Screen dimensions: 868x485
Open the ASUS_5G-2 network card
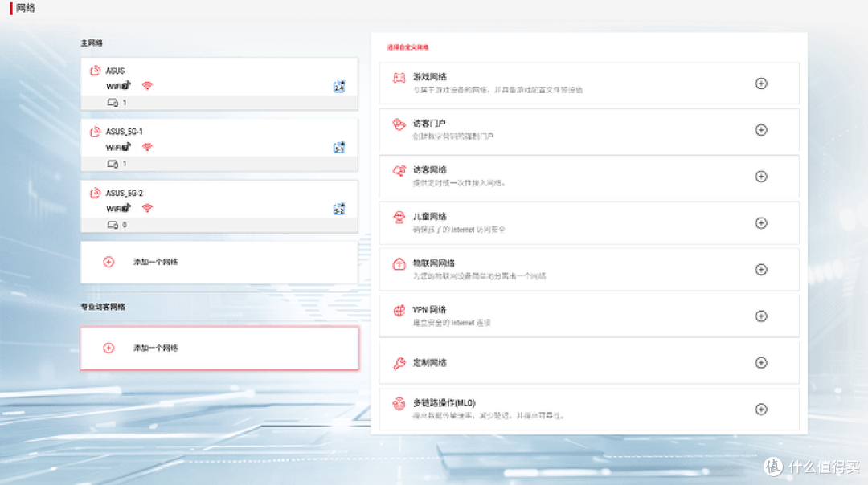pyautogui.click(x=219, y=206)
